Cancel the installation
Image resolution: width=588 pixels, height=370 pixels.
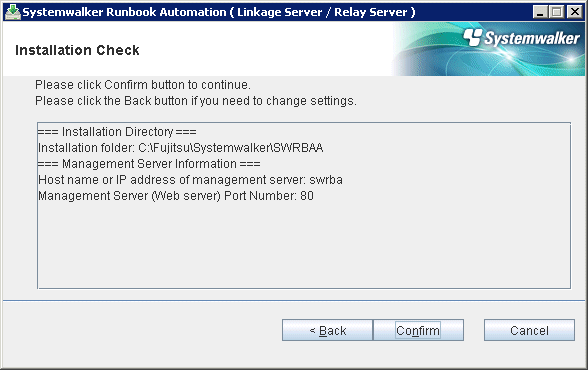point(529,330)
